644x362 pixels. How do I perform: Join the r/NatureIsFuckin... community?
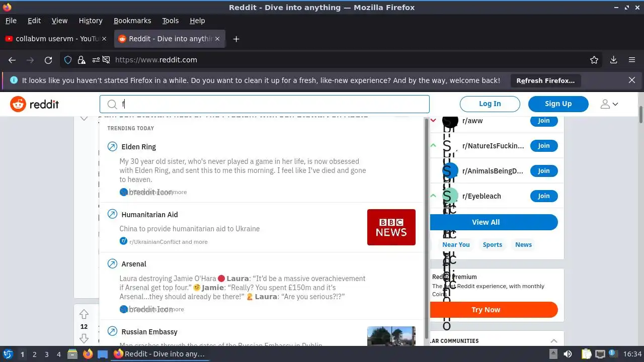click(x=544, y=146)
